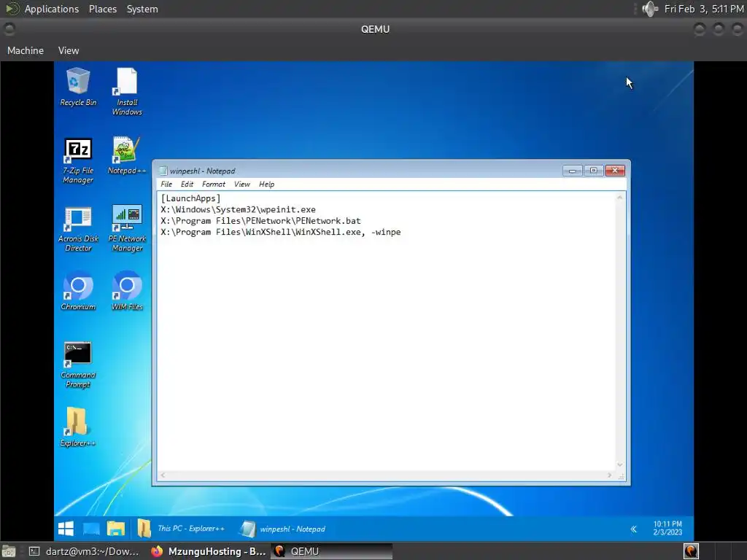Open Notepad's Edit menu
747x560 pixels.
pyautogui.click(x=187, y=184)
